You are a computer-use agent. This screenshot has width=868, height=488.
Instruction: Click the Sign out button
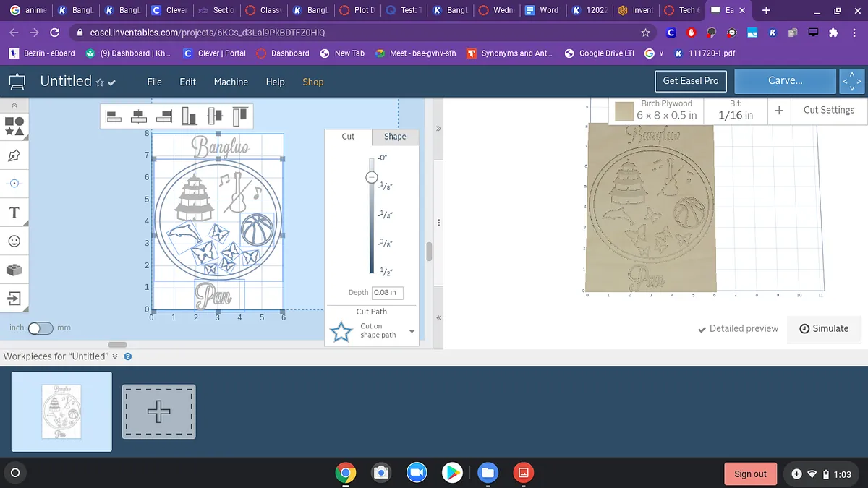pyautogui.click(x=750, y=474)
